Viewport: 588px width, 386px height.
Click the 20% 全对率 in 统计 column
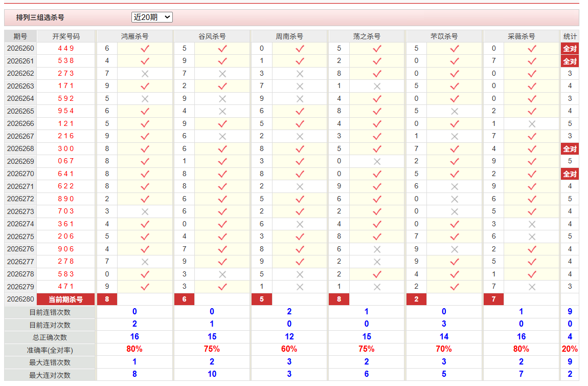[570, 349]
